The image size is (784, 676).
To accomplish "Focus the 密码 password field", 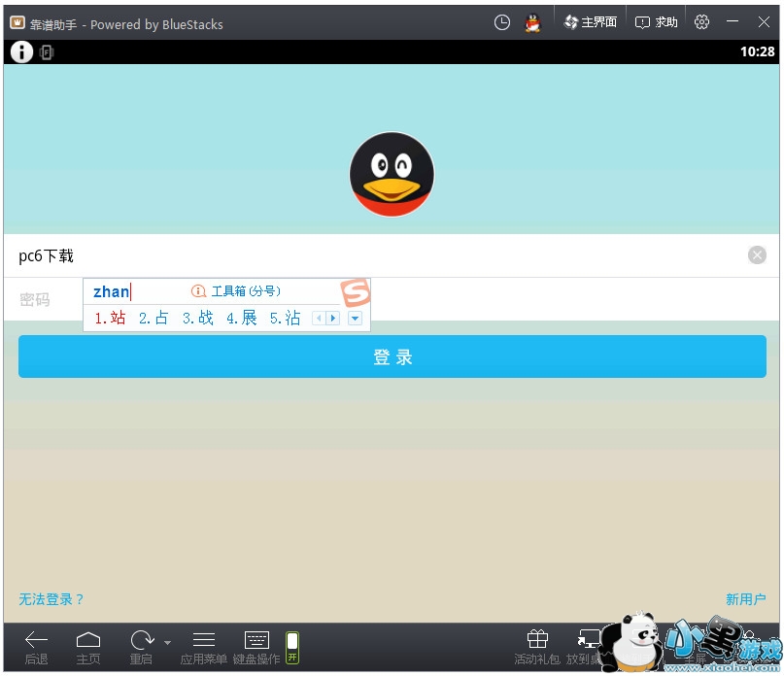I will click(392, 299).
